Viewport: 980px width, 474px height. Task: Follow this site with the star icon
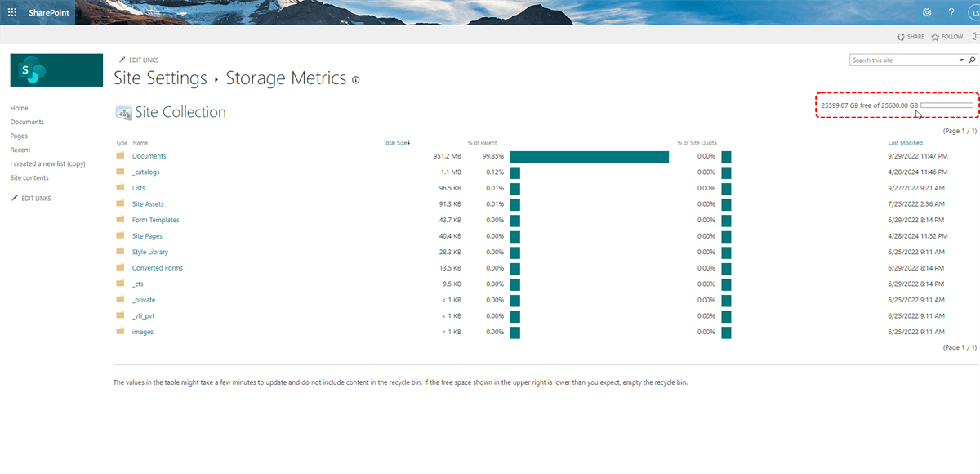tap(935, 37)
